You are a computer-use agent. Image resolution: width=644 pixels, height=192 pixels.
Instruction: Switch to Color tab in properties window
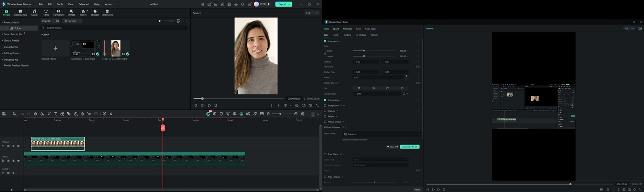tap(359, 29)
